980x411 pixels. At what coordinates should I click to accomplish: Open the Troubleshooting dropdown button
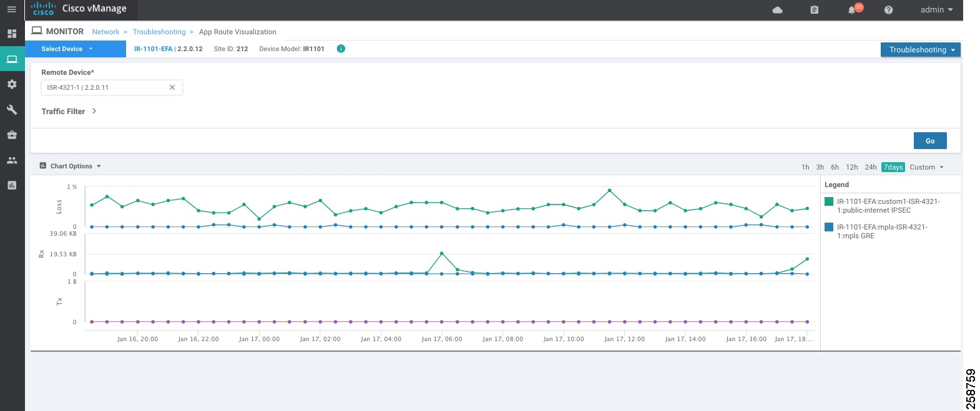coord(921,50)
